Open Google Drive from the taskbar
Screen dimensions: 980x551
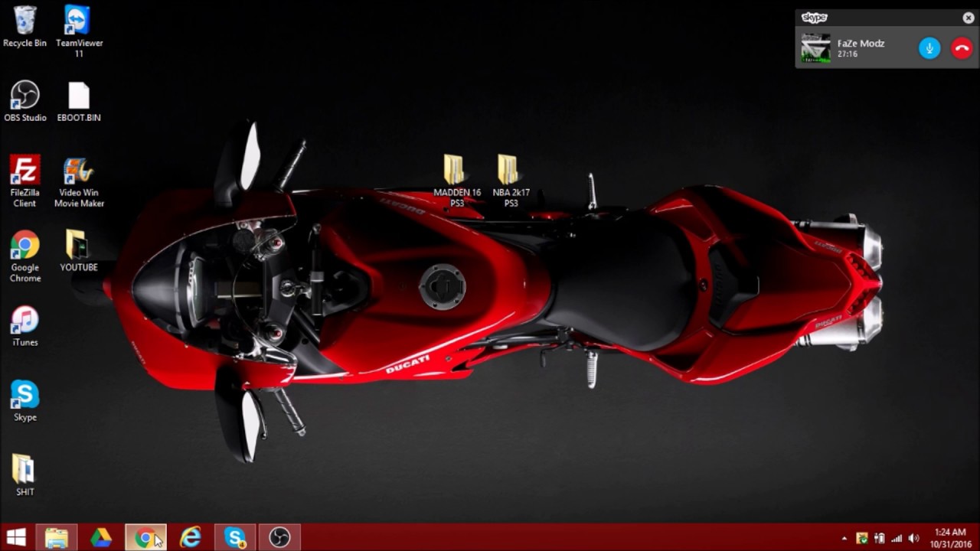pyautogui.click(x=101, y=537)
